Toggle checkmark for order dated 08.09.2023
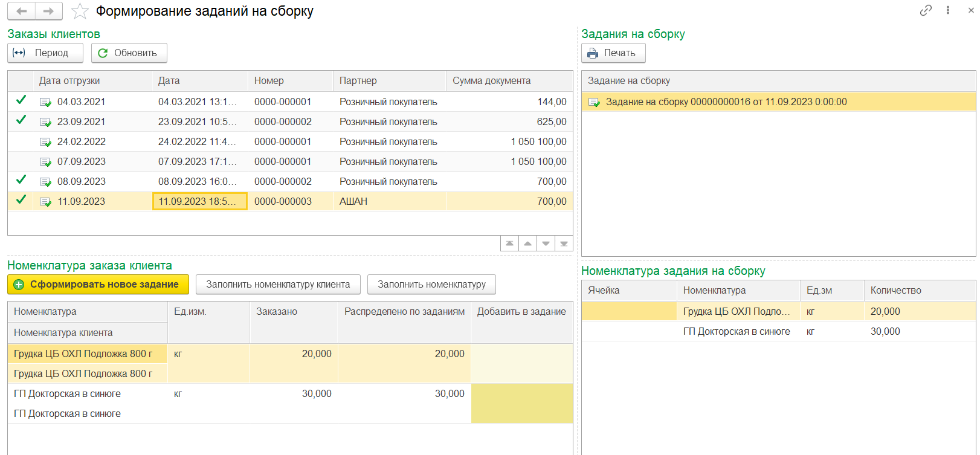Image resolution: width=980 pixels, height=455 pixels. click(x=21, y=180)
